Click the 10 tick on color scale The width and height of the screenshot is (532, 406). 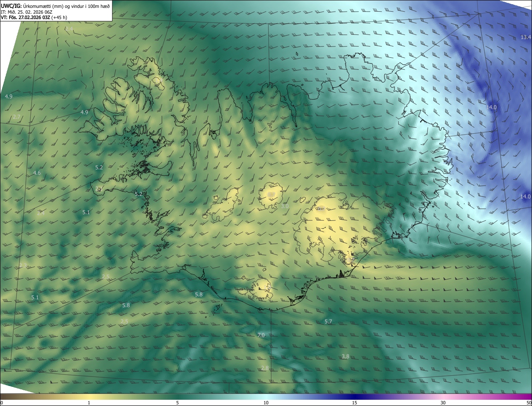[x=266, y=403]
